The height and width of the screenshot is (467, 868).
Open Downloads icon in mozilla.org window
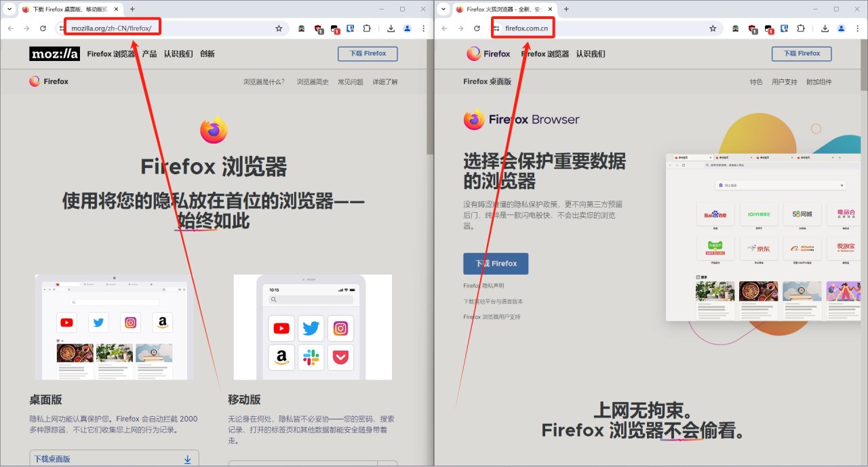click(x=391, y=28)
